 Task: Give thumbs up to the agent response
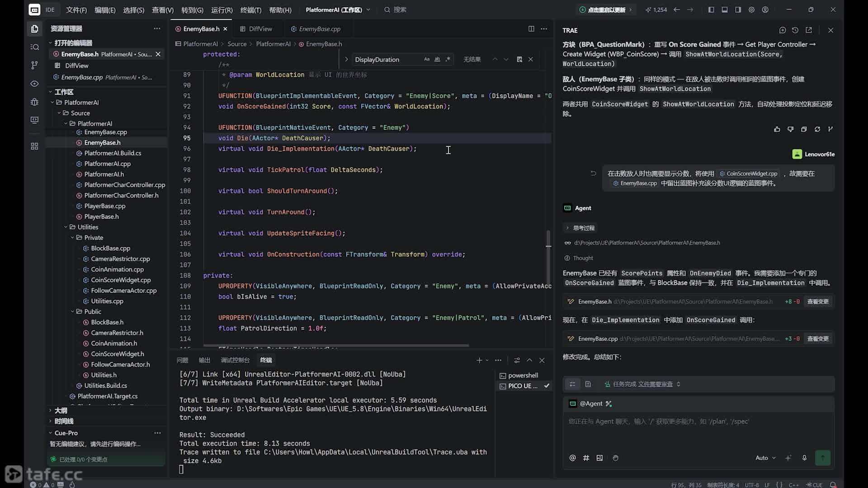(777, 129)
